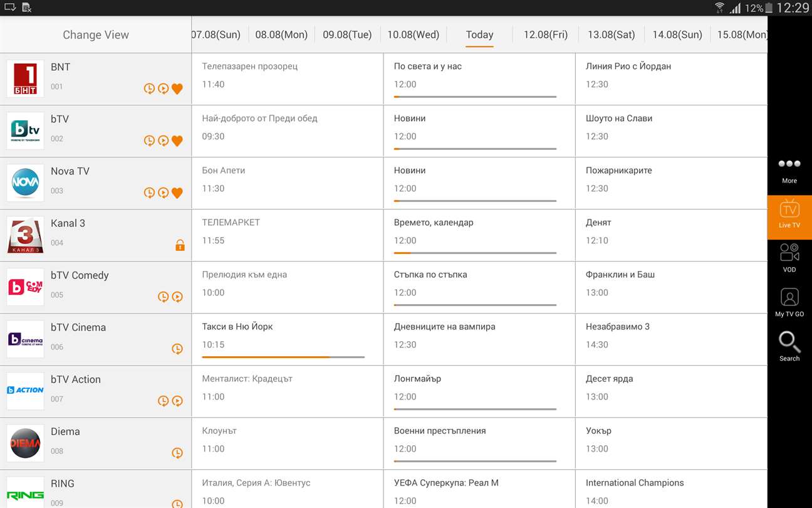Image resolution: width=812 pixels, height=508 pixels.
Task: Select the Today tab
Action: [x=479, y=35]
